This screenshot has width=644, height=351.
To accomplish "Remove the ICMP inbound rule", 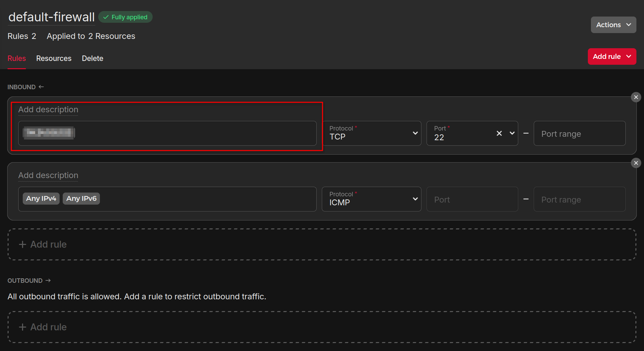I will pos(636,163).
